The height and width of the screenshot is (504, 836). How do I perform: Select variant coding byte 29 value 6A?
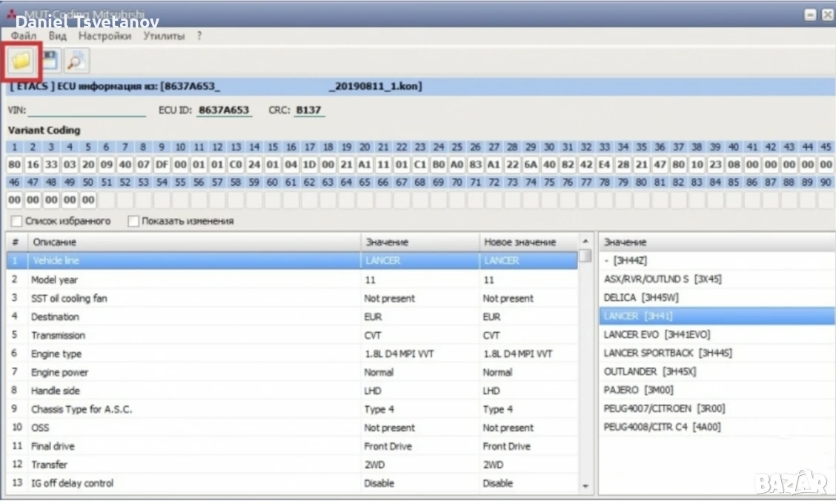(x=531, y=165)
